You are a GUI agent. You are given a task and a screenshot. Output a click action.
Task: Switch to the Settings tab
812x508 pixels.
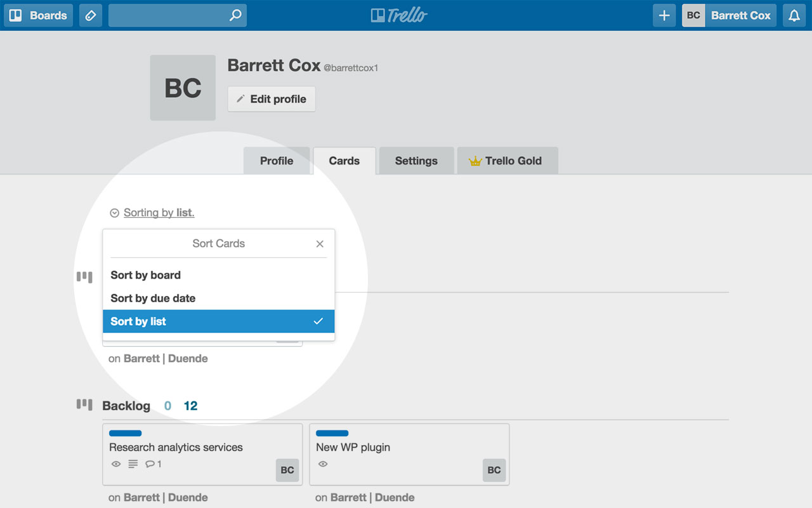416,161
